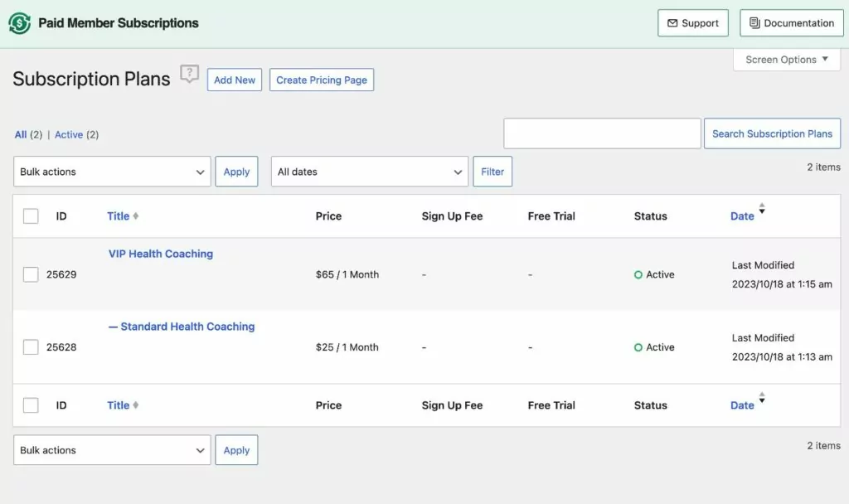Click the top Status column header
Screen dimensions: 849x504
(650, 216)
